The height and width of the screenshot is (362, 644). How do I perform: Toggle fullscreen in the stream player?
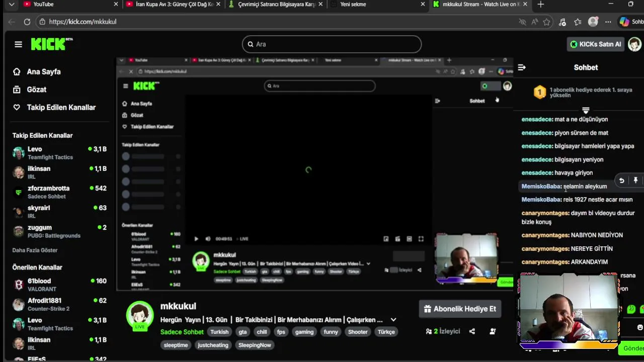(x=421, y=239)
